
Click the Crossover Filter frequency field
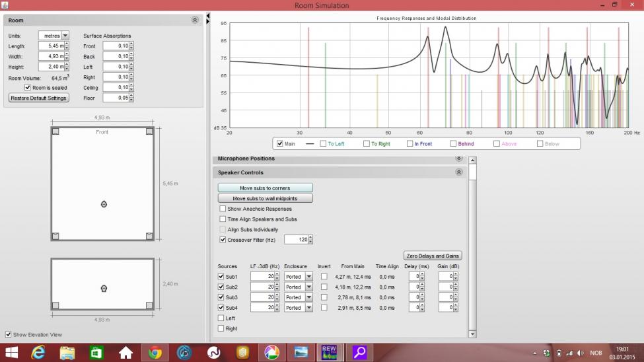(x=296, y=240)
